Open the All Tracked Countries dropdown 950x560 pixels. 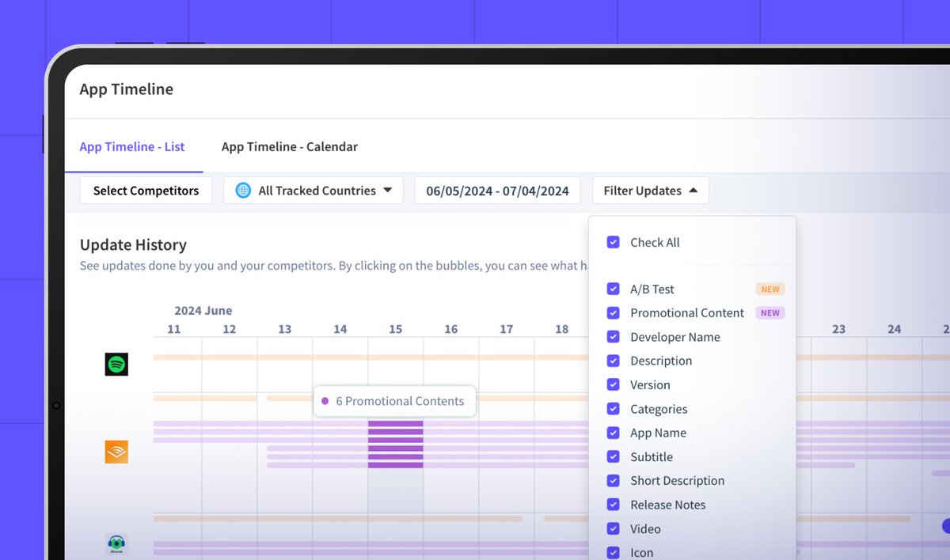coord(313,190)
